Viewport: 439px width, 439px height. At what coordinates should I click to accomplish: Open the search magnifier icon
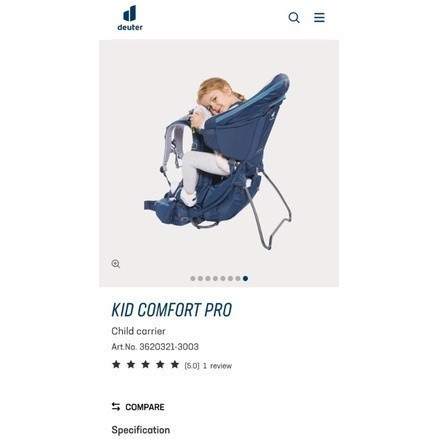(294, 17)
